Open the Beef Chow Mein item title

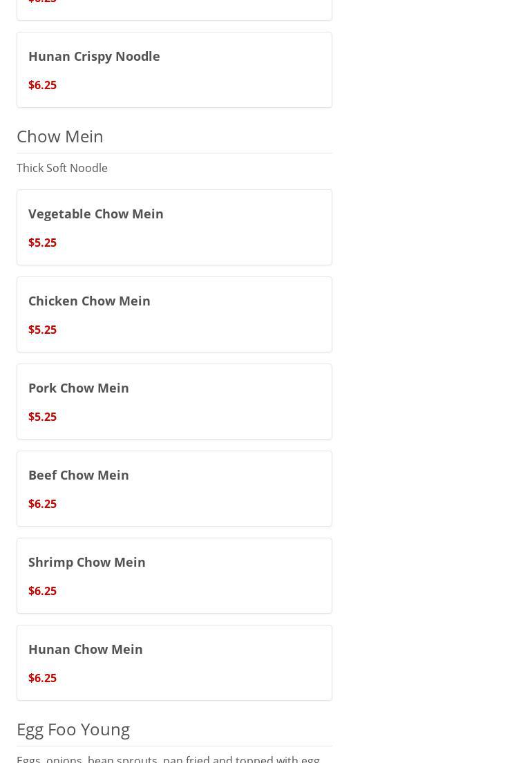(x=79, y=475)
